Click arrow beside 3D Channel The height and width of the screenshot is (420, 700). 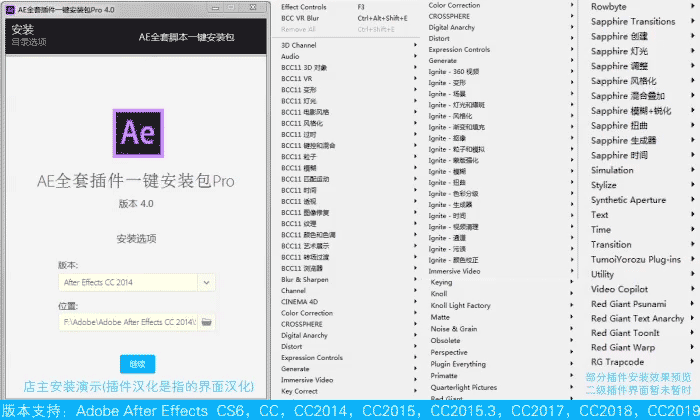click(x=415, y=45)
